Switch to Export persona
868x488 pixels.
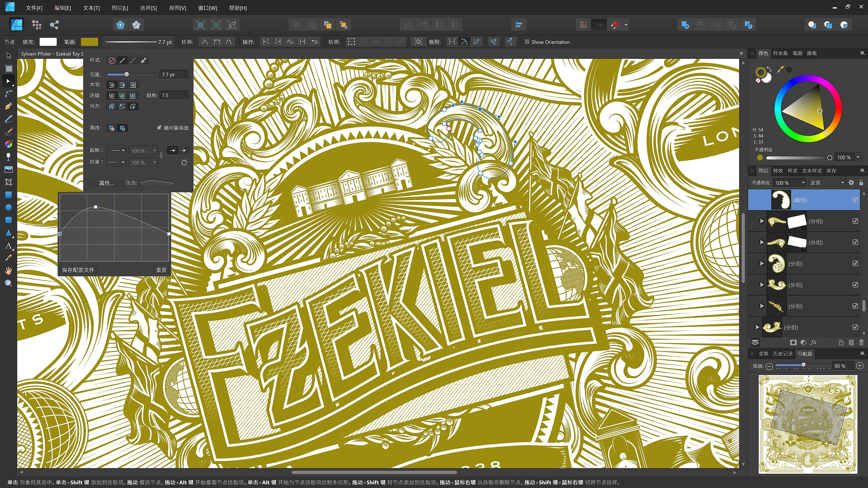tap(54, 25)
